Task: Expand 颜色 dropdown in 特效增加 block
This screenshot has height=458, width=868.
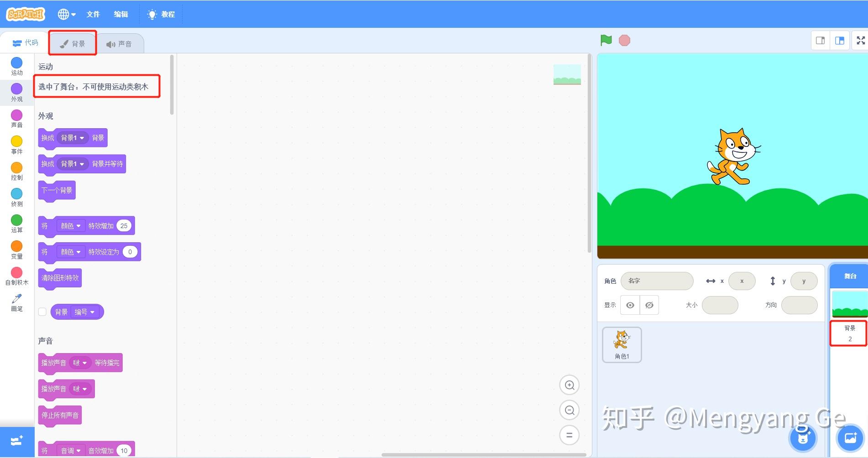Action: tap(71, 226)
